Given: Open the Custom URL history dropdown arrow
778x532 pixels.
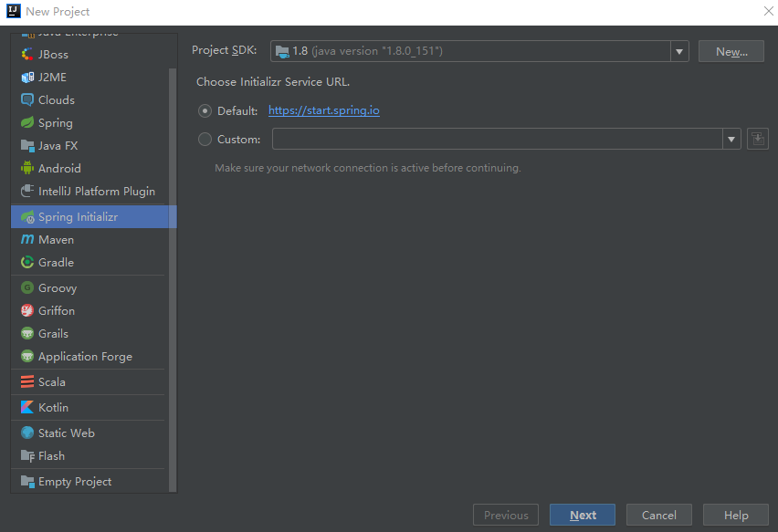Looking at the screenshot, I should coord(731,139).
